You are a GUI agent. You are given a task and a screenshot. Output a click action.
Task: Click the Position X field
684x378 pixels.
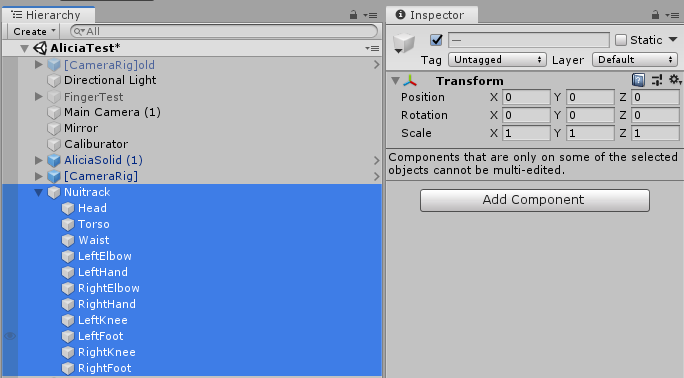pos(526,97)
